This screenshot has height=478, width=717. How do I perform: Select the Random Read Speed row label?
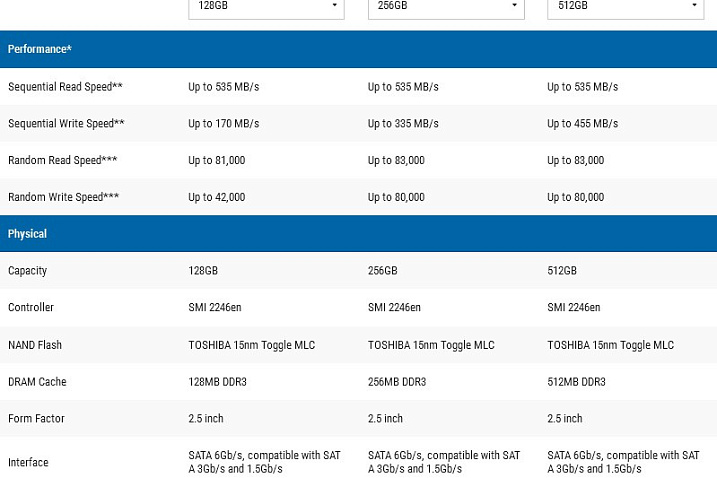63,160
